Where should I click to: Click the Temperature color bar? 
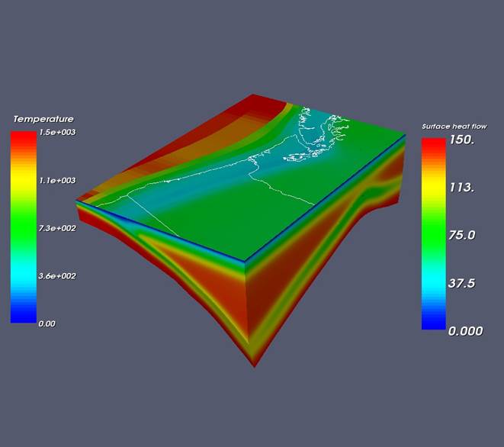click(x=24, y=227)
